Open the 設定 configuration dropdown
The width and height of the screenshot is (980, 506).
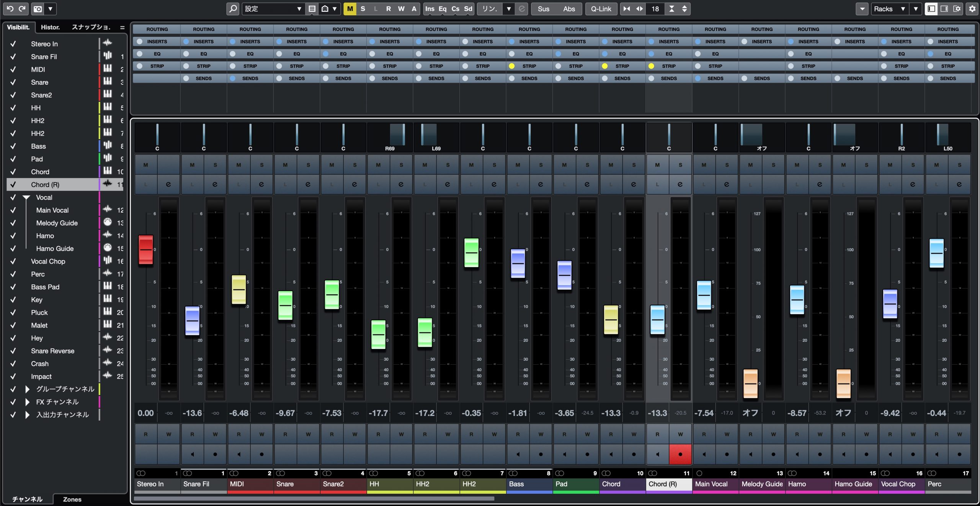[x=273, y=8]
